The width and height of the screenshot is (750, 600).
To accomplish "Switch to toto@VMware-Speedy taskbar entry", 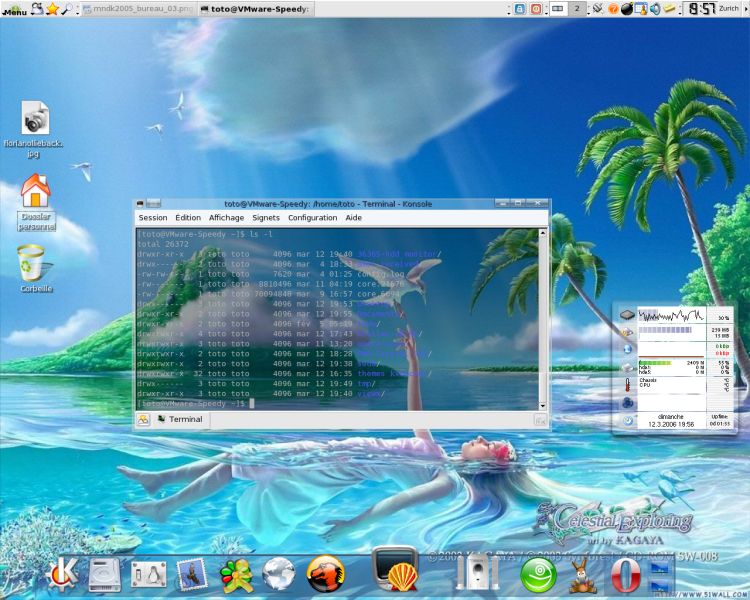I will pyautogui.click(x=256, y=9).
